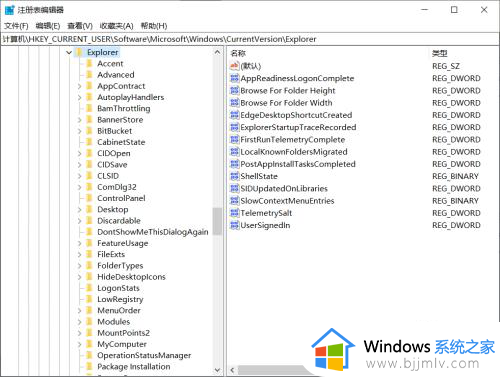
Task: Select the Modules key
Action: point(113,322)
